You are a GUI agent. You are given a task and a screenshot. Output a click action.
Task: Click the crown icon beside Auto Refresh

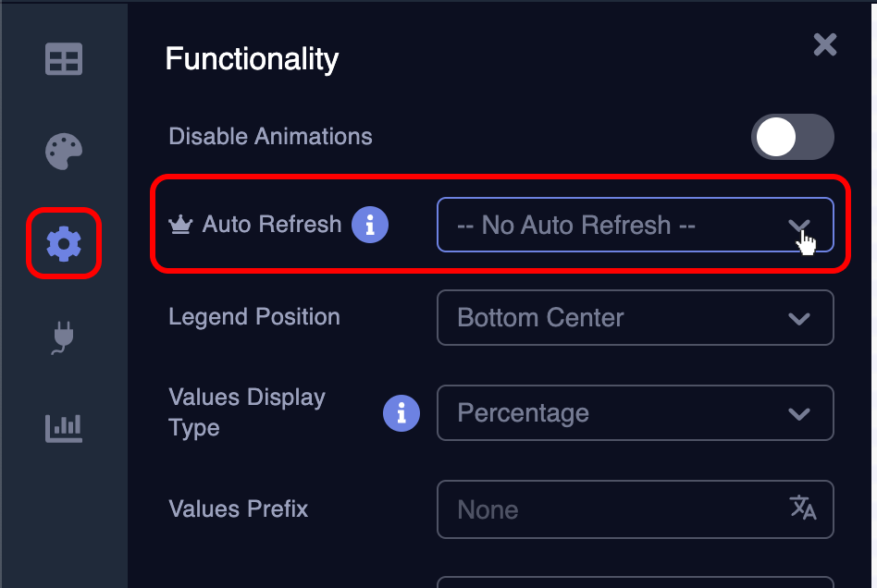(181, 224)
